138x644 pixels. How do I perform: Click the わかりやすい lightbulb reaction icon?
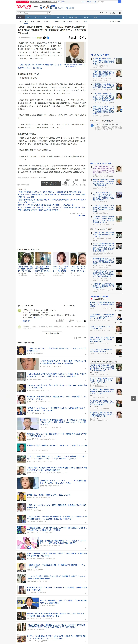(x=74, y=182)
